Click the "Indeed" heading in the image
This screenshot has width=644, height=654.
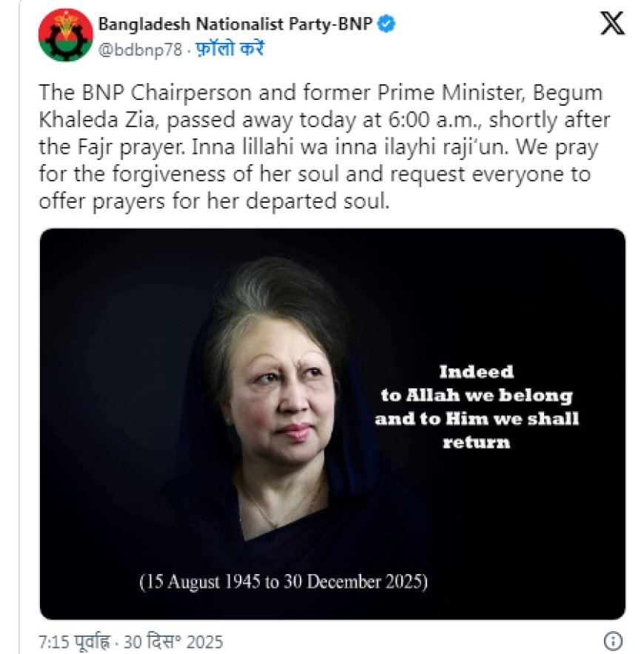click(476, 371)
